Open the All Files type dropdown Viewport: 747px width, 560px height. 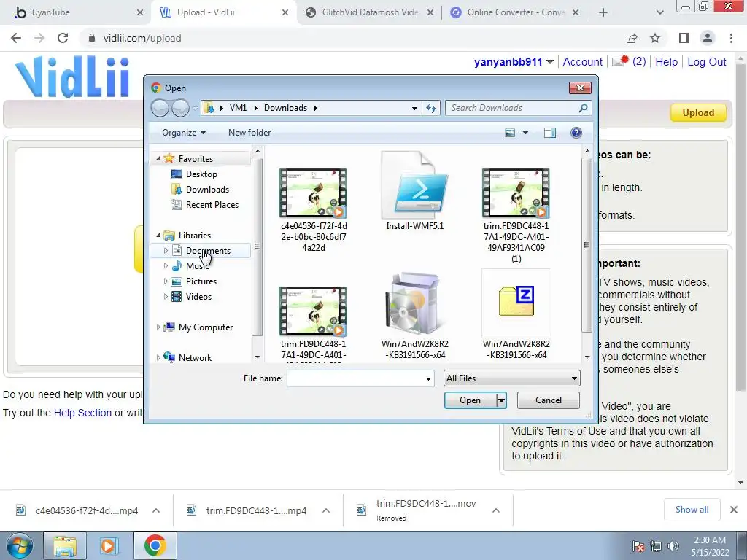(x=511, y=378)
